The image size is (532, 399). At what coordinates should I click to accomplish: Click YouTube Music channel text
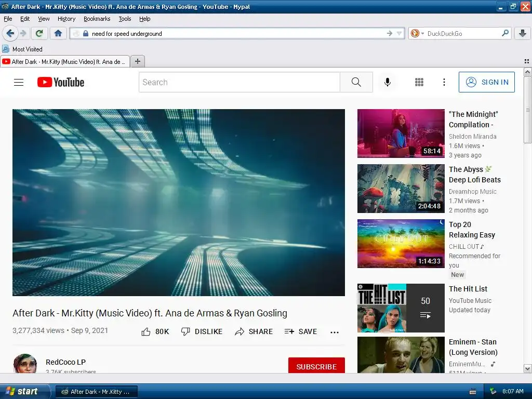tap(470, 301)
